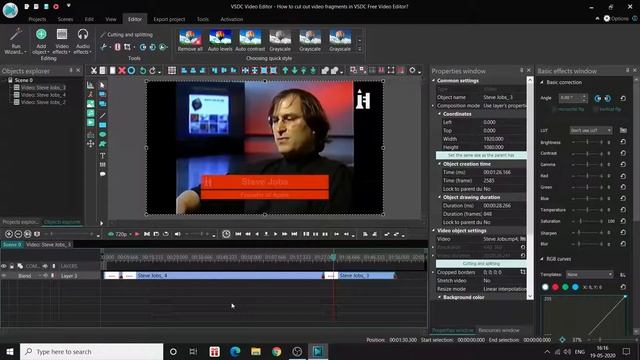
Task: Click the Cutting and splitting properties button
Action: click(x=481, y=264)
